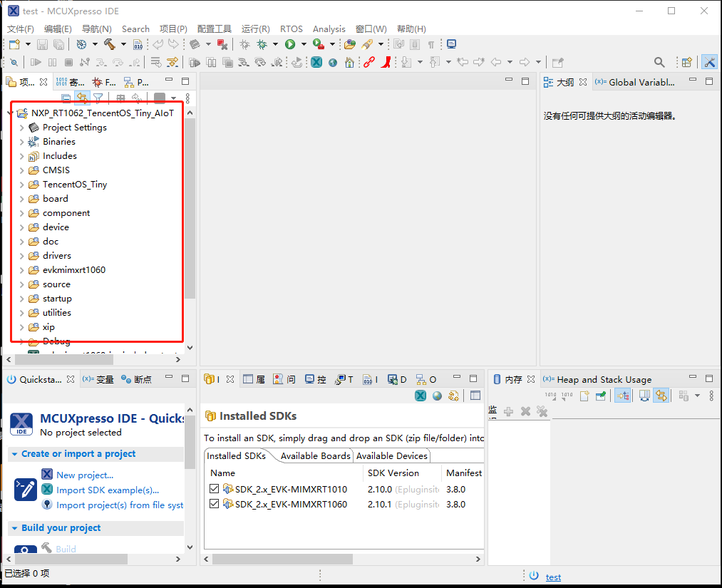The height and width of the screenshot is (588, 722).
Task: Click the new memory rendering icon
Action: tap(584, 396)
